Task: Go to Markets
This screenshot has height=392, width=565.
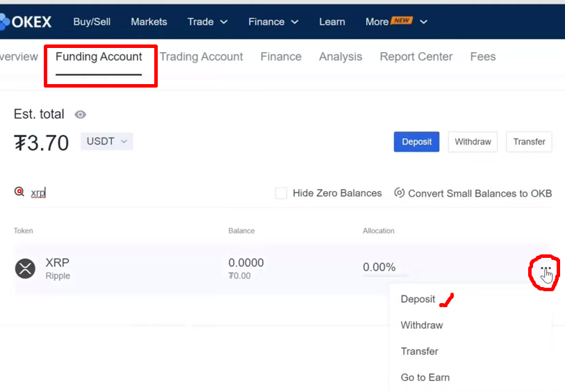Action: (x=149, y=22)
